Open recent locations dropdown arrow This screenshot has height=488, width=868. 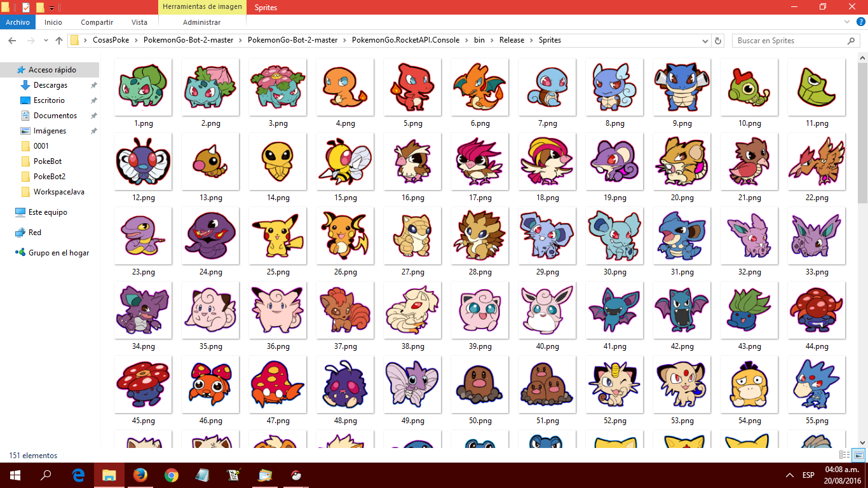point(46,41)
